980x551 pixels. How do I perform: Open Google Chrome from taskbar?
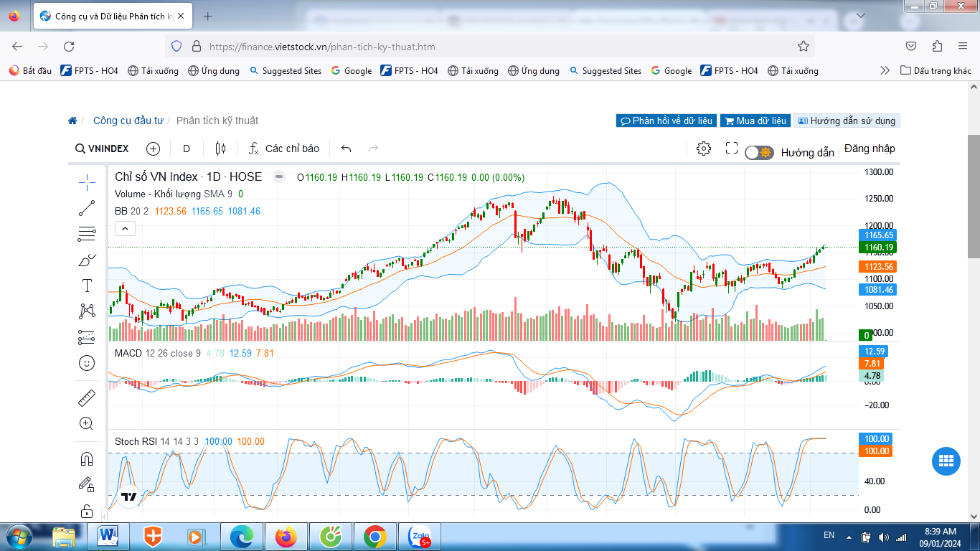374,537
